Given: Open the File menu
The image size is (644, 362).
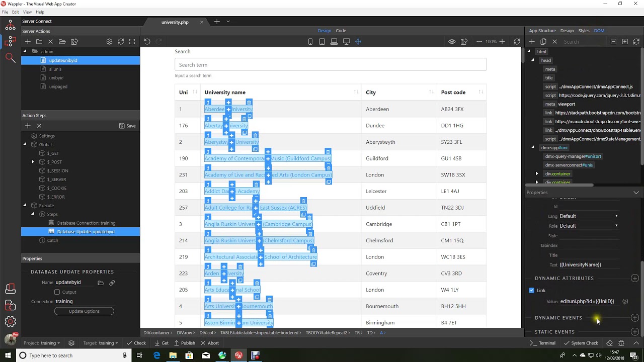Looking at the screenshot, I should pos(5,12).
